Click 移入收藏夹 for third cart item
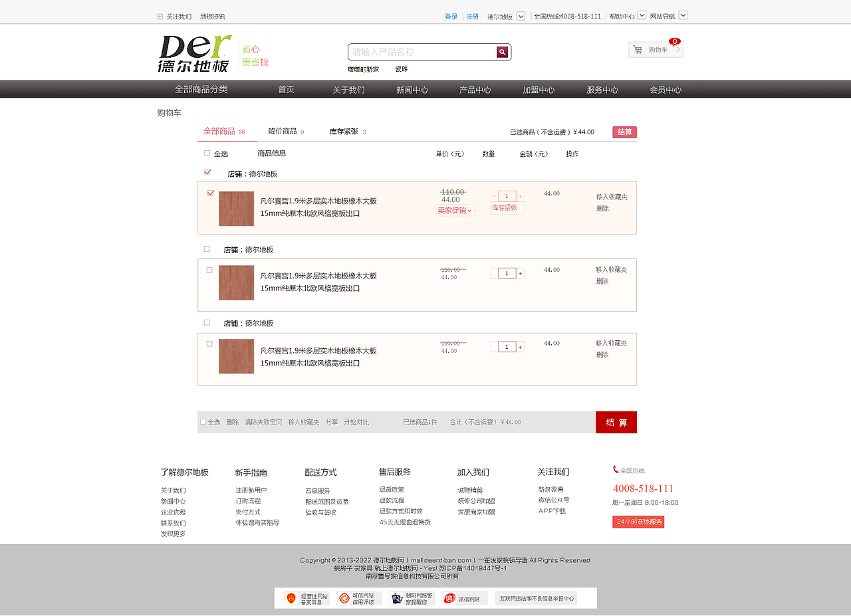Image resolution: width=851 pixels, height=616 pixels. [x=612, y=343]
